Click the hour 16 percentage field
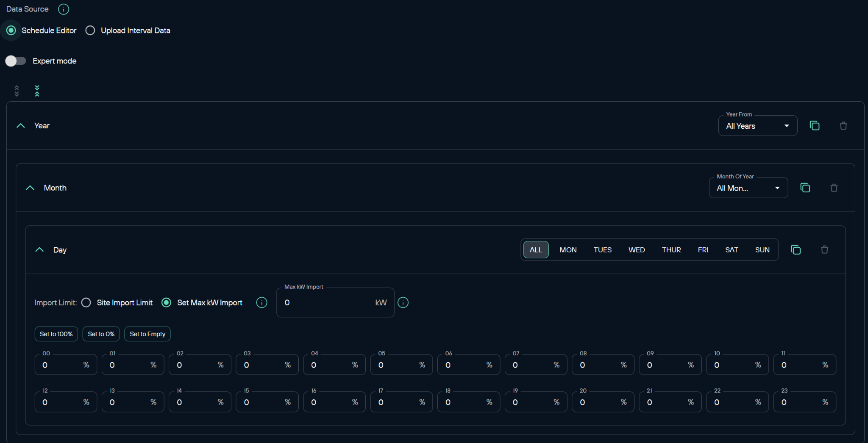The width and height of the screenshot is (868, 443). click(x=334, y=402)
